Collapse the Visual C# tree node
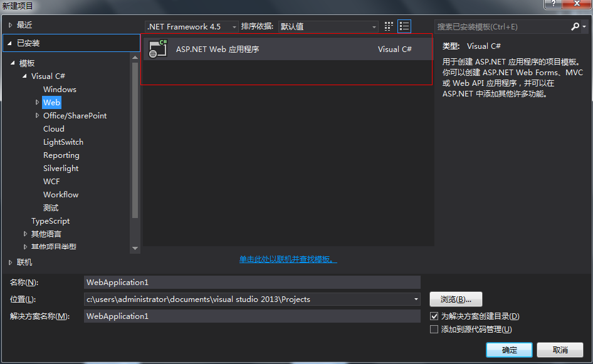Viewport: 593px width, 364px height. (24, 76)
